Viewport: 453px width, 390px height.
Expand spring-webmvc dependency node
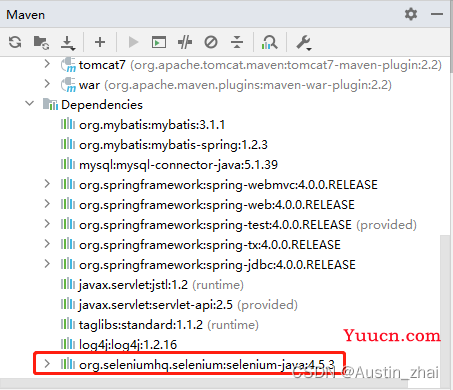(47, 184)
